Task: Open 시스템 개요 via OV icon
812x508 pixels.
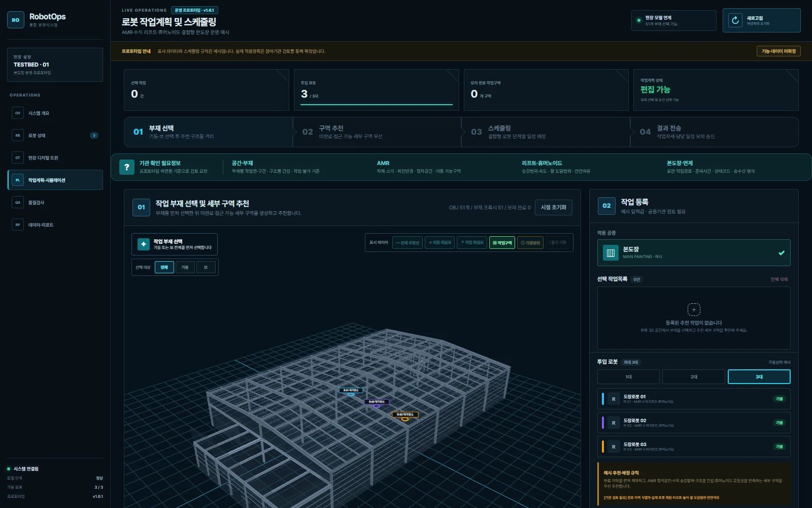Action: (x=18, y=113)
